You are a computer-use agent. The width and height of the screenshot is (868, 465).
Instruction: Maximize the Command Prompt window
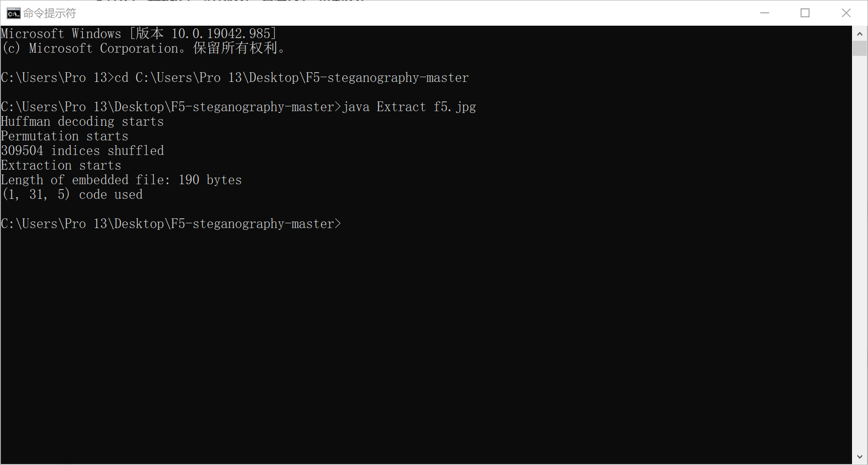pyautogui.click(x=805, y=13)
